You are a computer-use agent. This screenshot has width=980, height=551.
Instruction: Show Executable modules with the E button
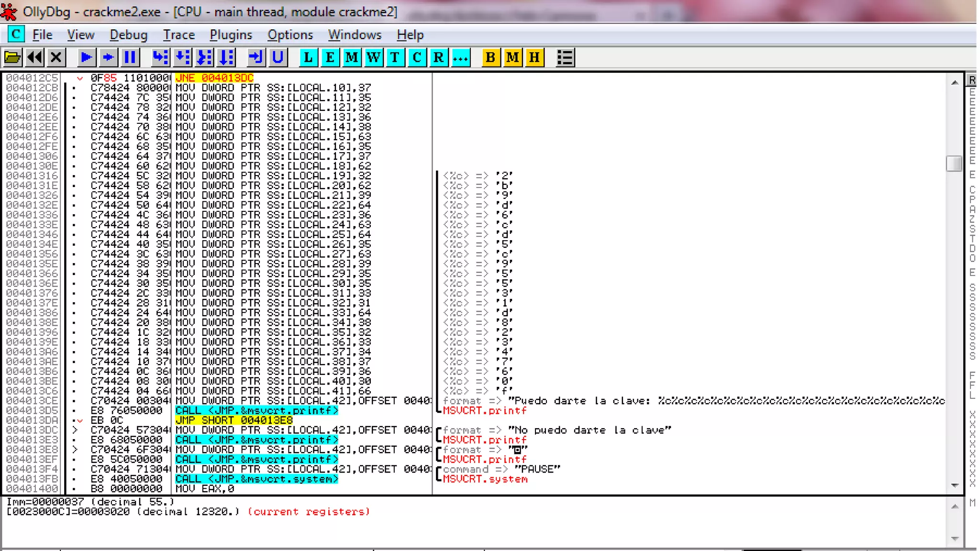[x=330, y=58]
